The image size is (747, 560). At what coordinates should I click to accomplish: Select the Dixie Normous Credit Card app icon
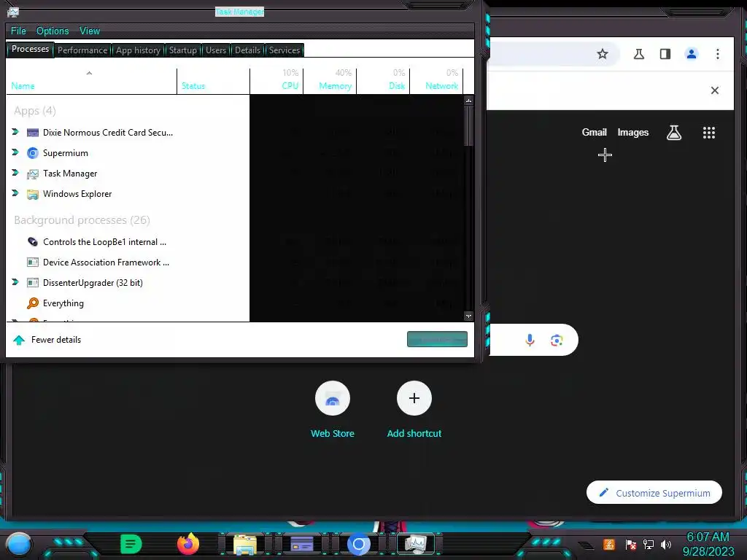[32, 133]
